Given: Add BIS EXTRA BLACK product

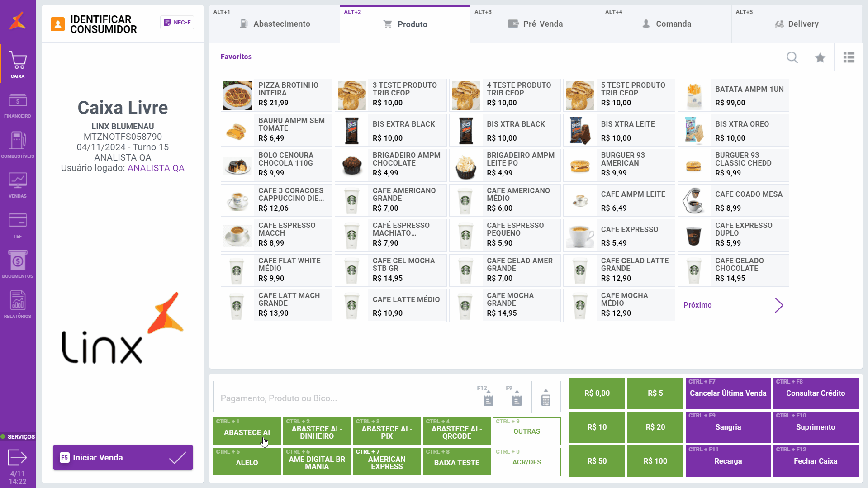Looking at the screenshot, I should coord(391,131).
